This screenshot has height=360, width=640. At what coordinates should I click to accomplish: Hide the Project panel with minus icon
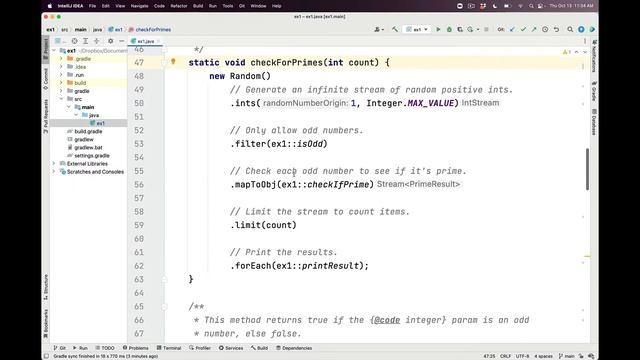[x=122, y=41]
